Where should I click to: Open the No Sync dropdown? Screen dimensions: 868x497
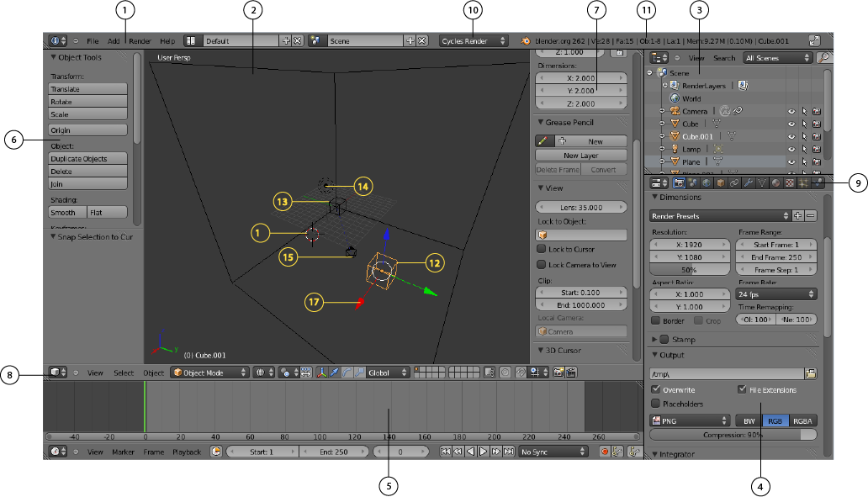pos(553,452)
